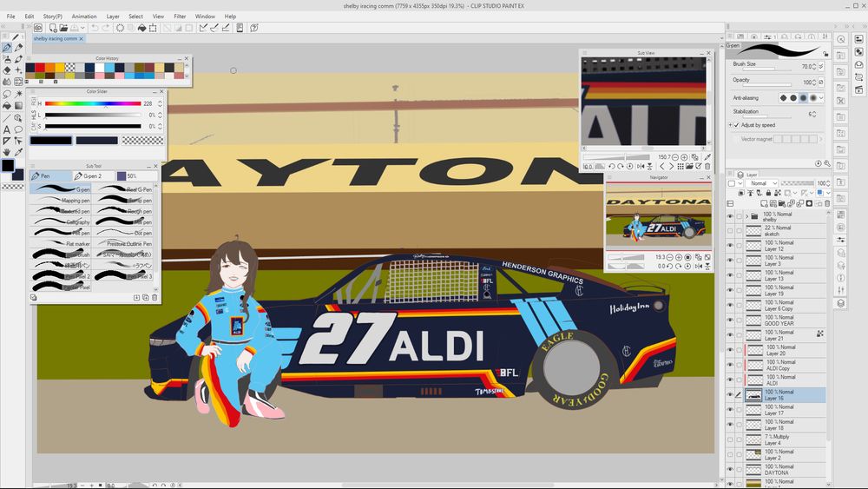This screenshot has width=868, height=489.
Task: Click Lock layer padlock icon in Layer panel
Action: pos(768,193)
